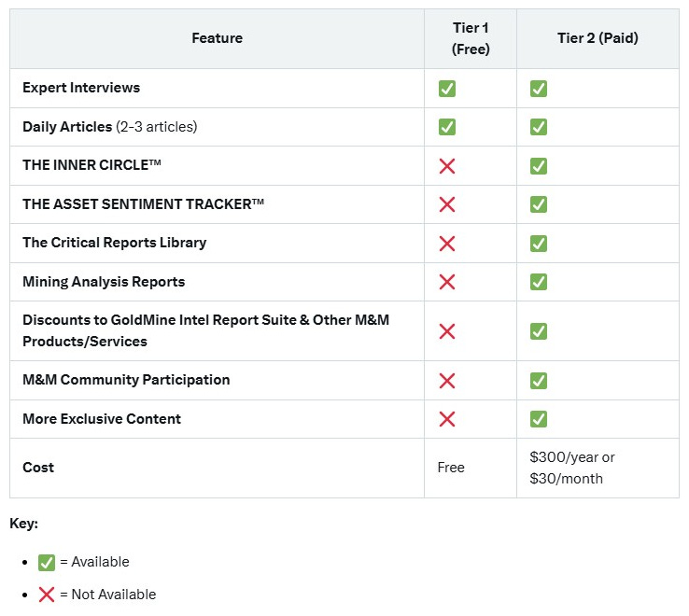
Task: Click Tier 2 checkmark for ASSET SENTIMENT TRACKER
Action: point(539,204)
